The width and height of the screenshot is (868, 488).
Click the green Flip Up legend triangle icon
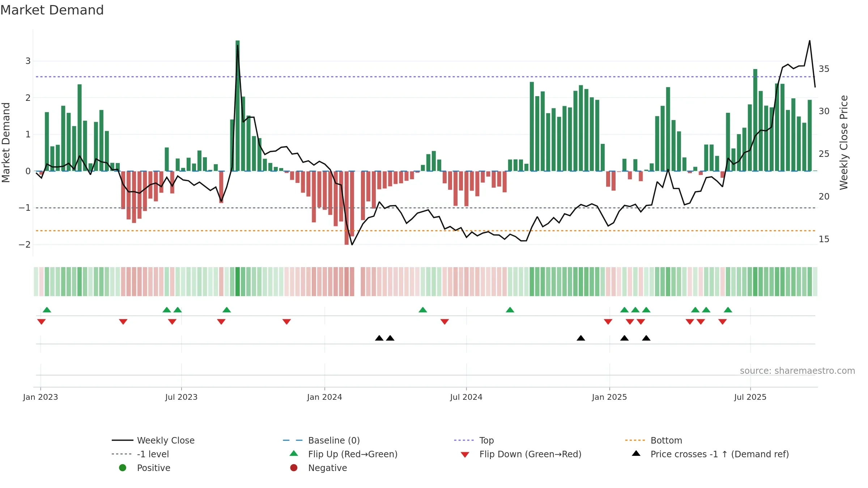pyautogui.click(x=294, y=453)
